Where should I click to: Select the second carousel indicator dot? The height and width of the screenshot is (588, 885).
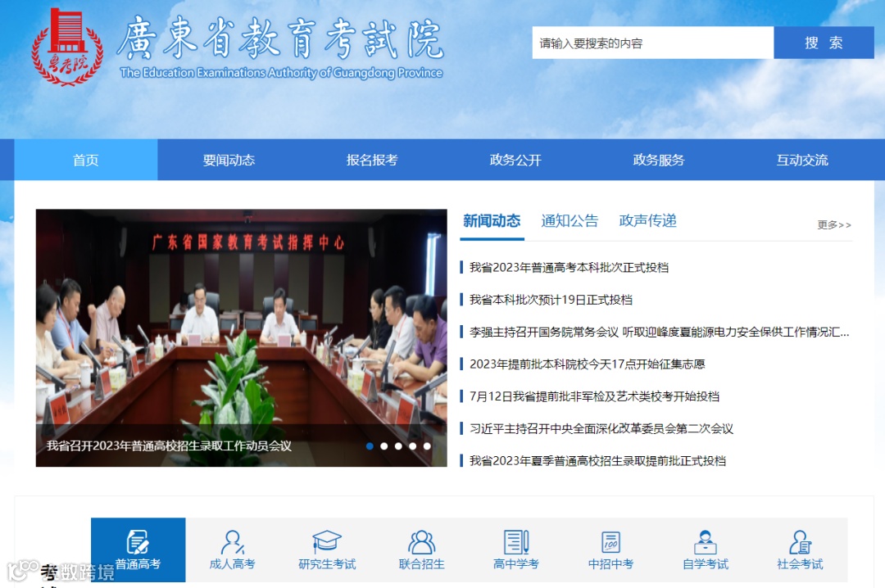tap(383, 446)
